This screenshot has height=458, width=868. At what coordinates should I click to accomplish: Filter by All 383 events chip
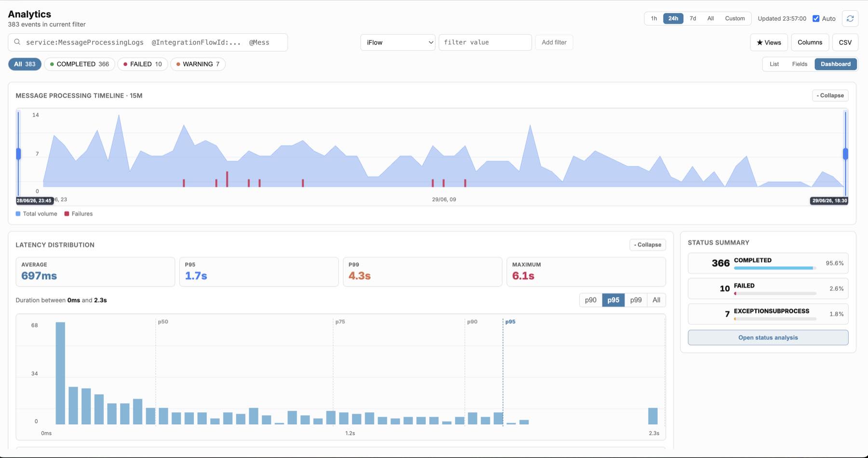pos(25,64)
